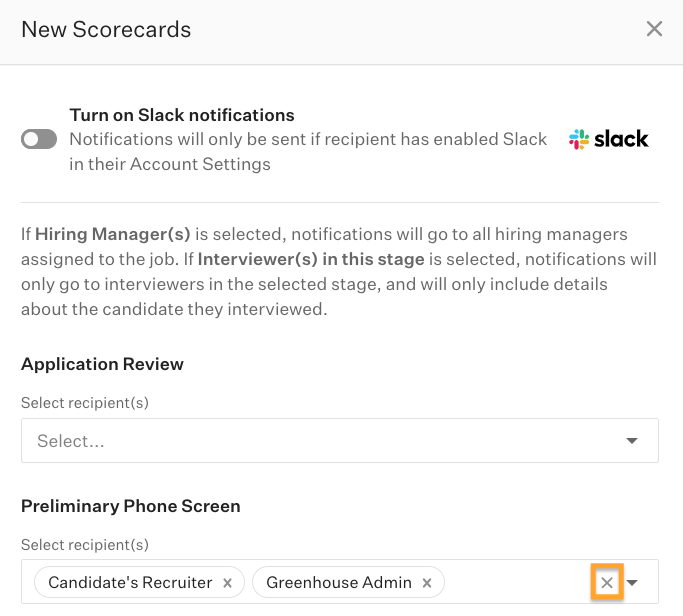The image size is (683, 616).
Task: Click the Slack Account Settings description text
Action: point(308,152)
